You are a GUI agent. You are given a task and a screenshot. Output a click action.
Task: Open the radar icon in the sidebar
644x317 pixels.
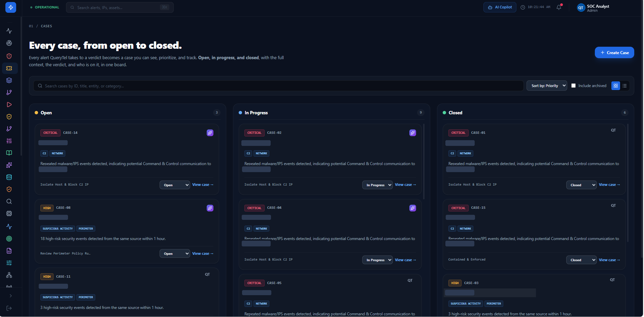tap(9, 43)
